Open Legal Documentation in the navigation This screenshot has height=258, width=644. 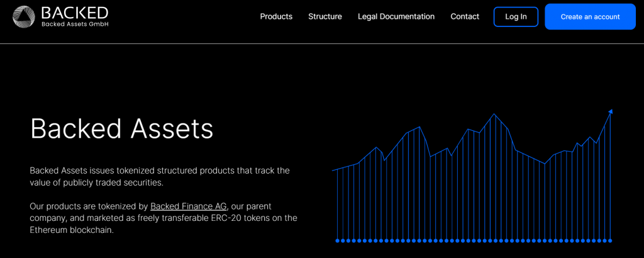click(396, 16)
